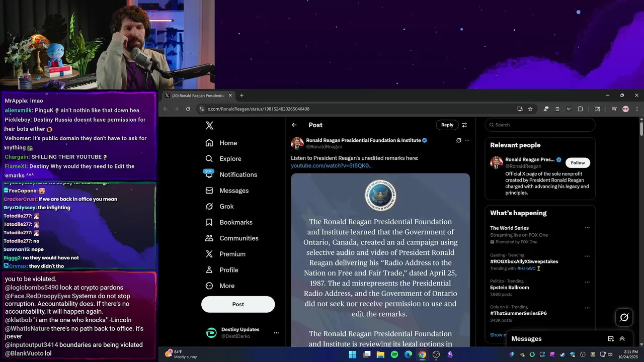644x362 pixels.
Task: Open #ROGXboxAllyXSweepstakes trend
Action: click(524, 261)
